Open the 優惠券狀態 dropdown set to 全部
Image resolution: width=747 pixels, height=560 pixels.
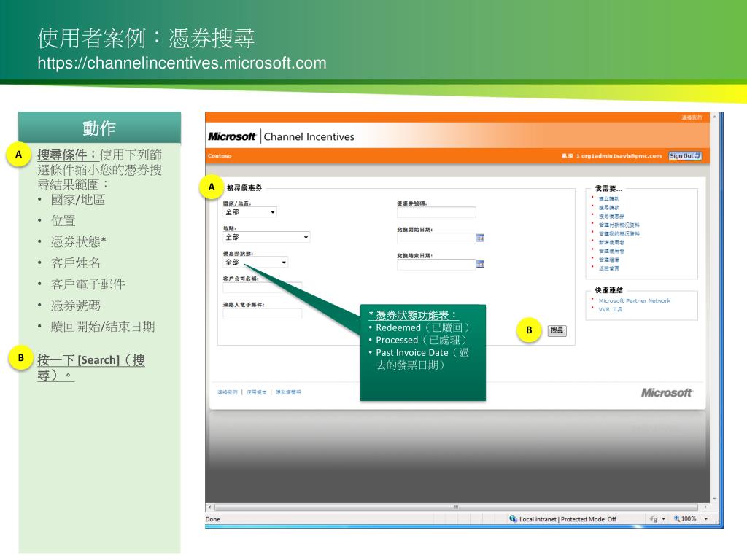tap(255, 262)
